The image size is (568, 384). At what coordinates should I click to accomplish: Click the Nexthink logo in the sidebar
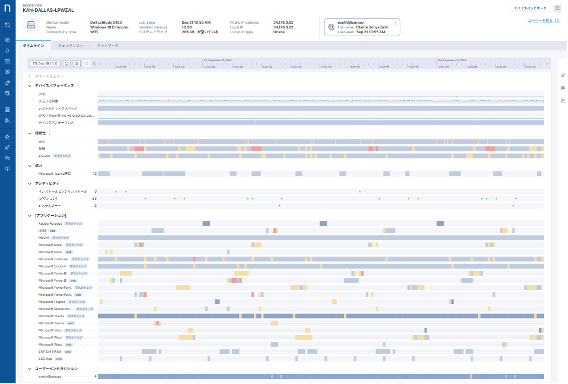tap(7, 8)
